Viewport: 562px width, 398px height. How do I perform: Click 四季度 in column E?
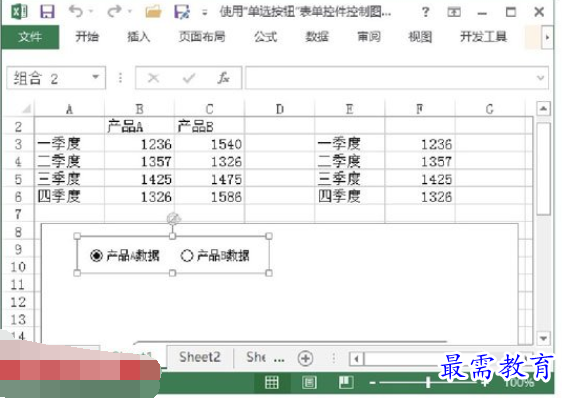tap(350, 196)
